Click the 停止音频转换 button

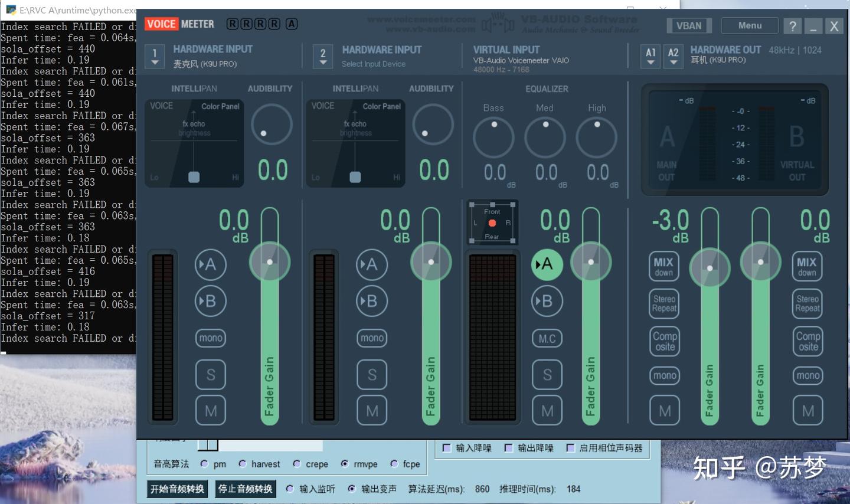coord(246,489)
